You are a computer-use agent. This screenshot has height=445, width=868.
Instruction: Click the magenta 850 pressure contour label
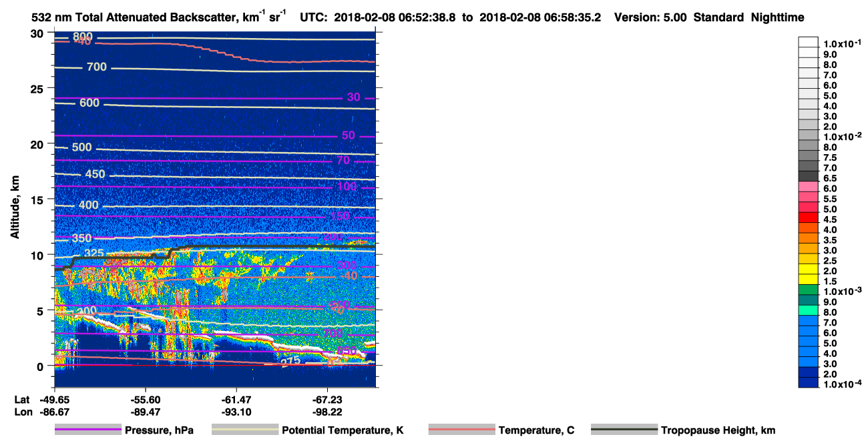pos(347,351)
